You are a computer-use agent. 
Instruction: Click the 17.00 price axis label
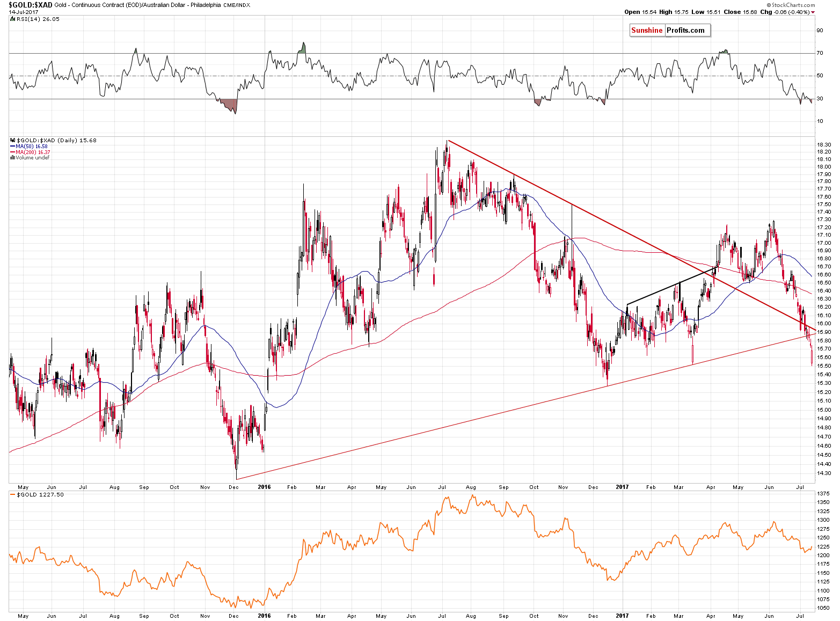pyautogui.click(x=823, y=242)
